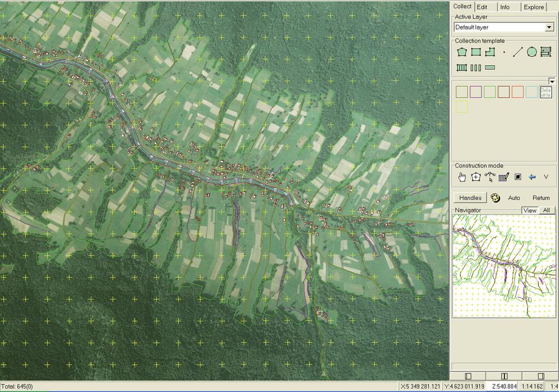
Task: Click the Navigator overview map thumbnail
Action: [x=504, y=266]
